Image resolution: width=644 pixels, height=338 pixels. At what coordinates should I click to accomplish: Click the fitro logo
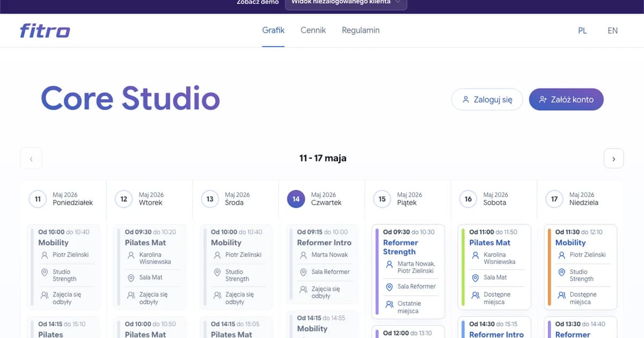45,31
